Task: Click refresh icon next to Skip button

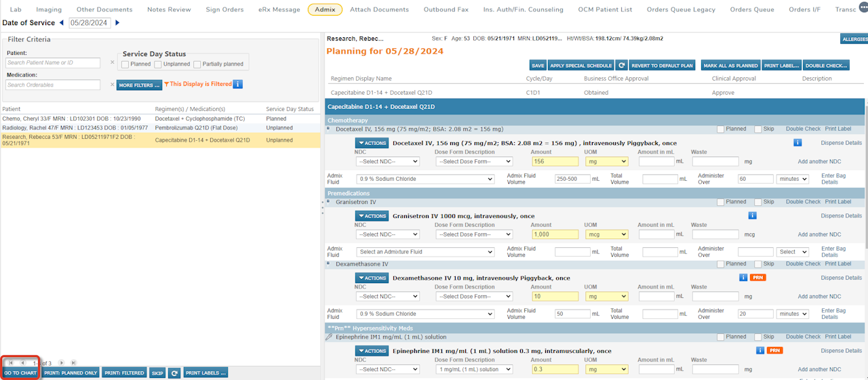Action: click(x=174, y=373)
